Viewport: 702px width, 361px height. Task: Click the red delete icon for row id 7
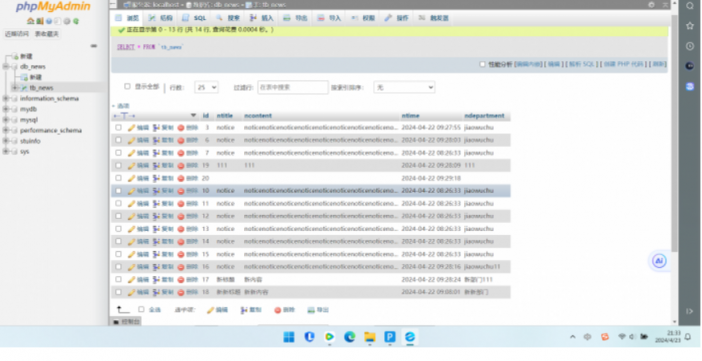pos(181,153)
